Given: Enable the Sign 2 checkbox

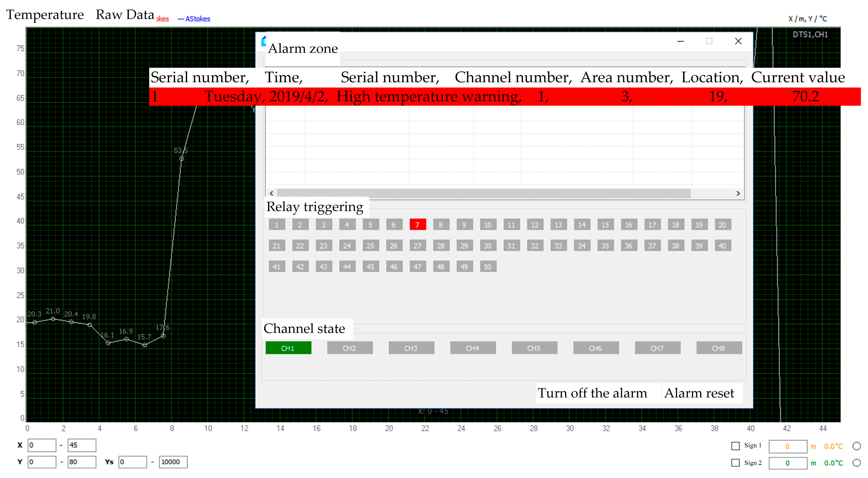Looking at the screenshot, I should coord(735,463).
